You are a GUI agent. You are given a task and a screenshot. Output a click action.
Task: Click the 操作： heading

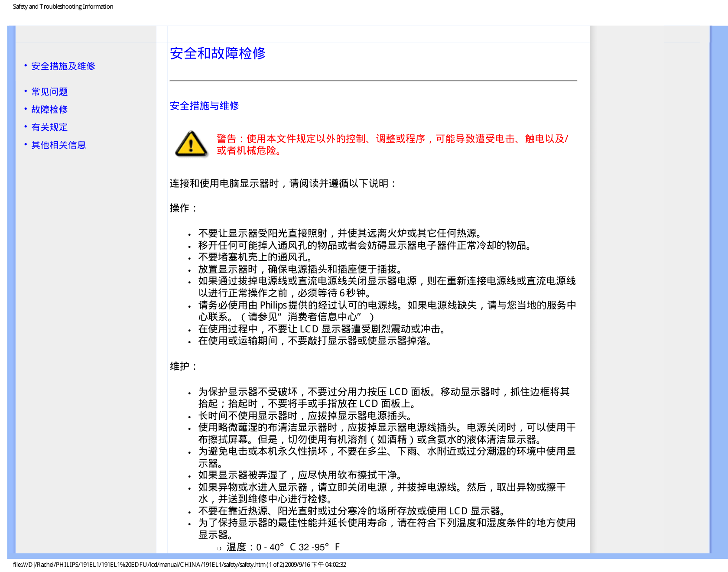coord(184,208)
